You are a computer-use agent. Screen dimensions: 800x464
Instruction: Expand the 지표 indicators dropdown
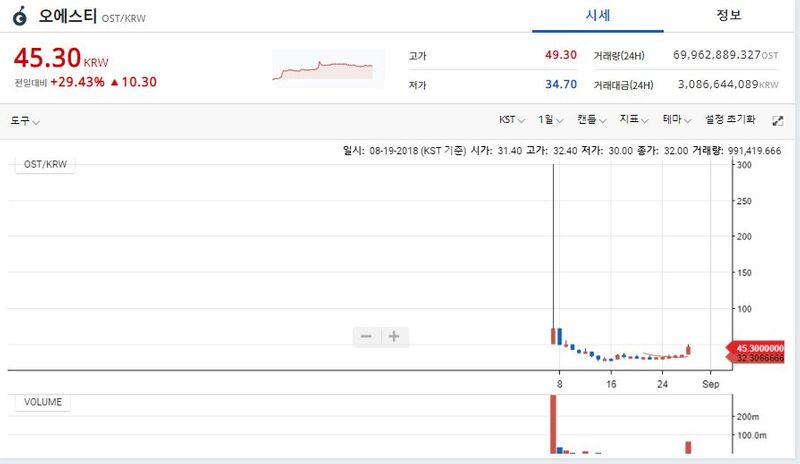634,119
